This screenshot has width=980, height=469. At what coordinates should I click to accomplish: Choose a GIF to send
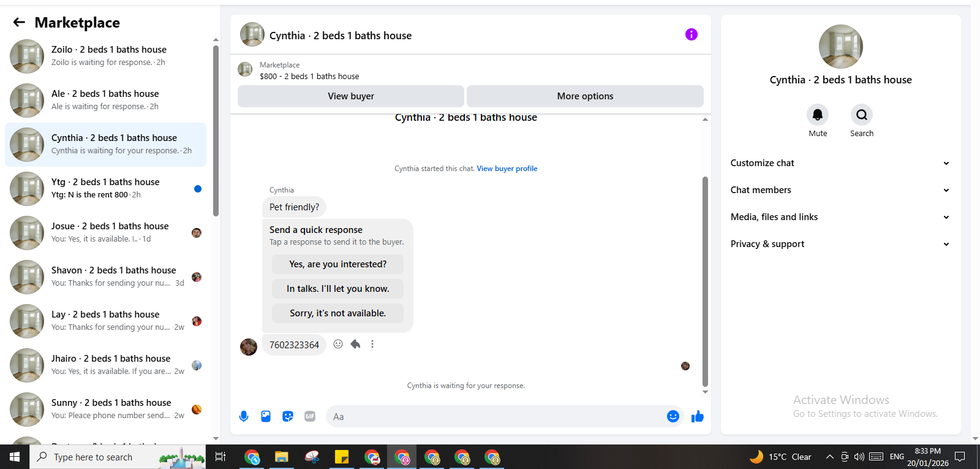(310, 416)
